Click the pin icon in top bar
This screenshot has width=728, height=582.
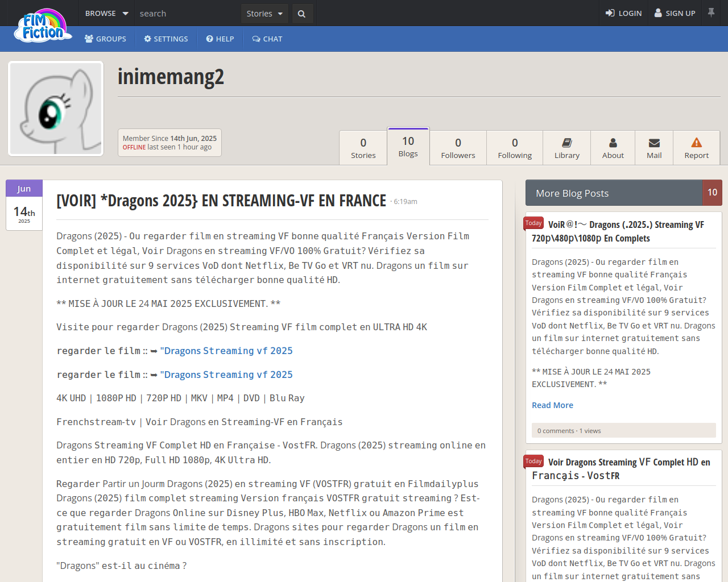click(x=711, y=13)
